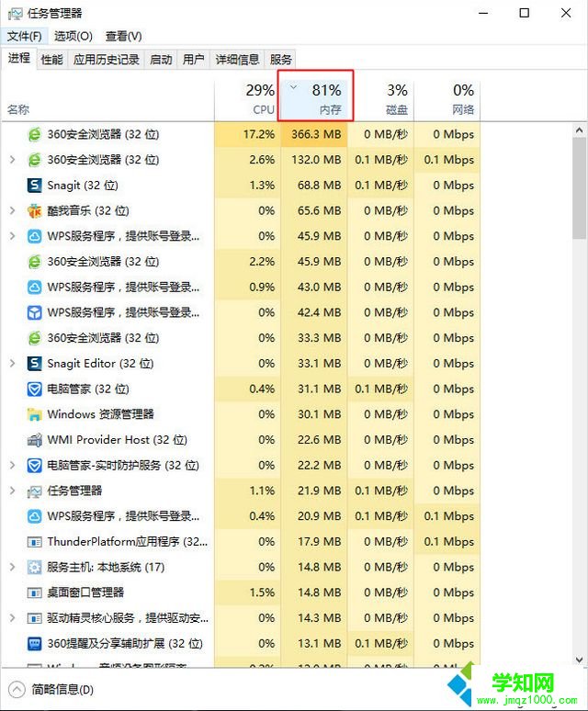Click the 360安全浏览器 icon with 33.3 MB
The image size is (588, 711).
[x=35, y=338]
